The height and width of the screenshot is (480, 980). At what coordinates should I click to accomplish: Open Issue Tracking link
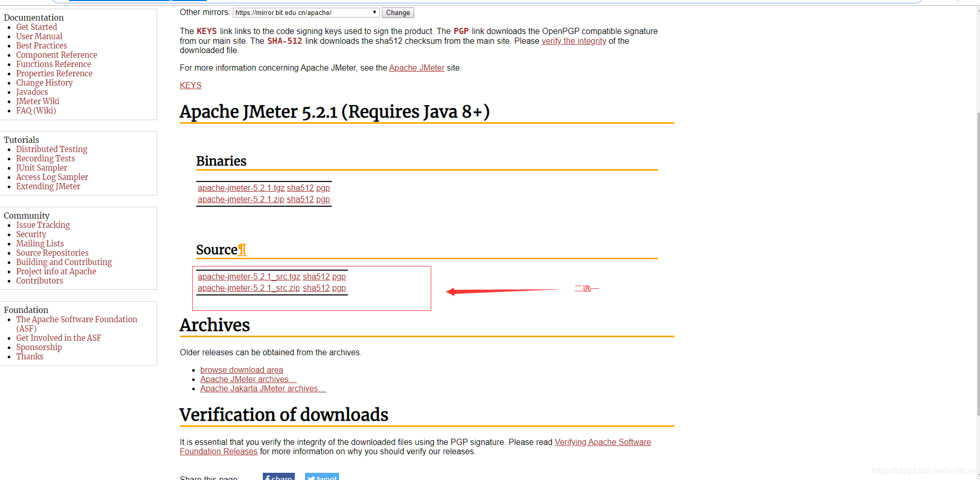pos(43,225)
